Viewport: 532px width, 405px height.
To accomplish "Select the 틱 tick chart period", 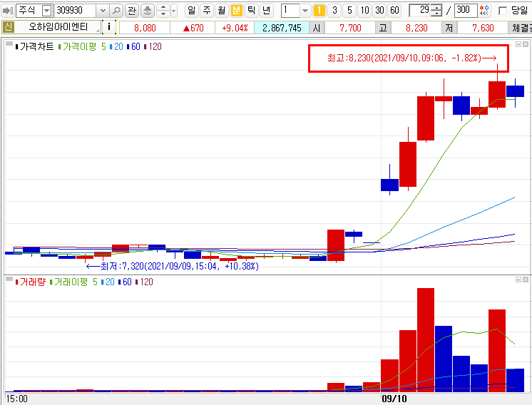I will [252, 10].
